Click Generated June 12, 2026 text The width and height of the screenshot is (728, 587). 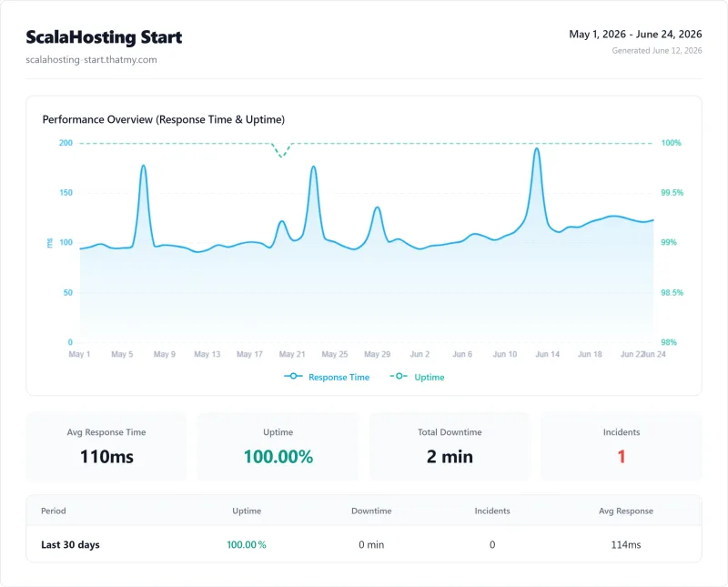(656, 51)
